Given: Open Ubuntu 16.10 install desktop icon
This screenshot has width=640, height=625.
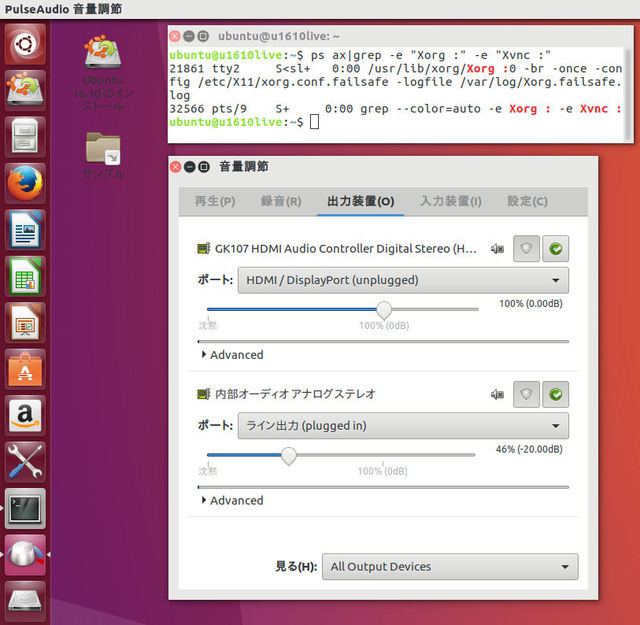Looking at the screenshot, I should click(103, 73).
